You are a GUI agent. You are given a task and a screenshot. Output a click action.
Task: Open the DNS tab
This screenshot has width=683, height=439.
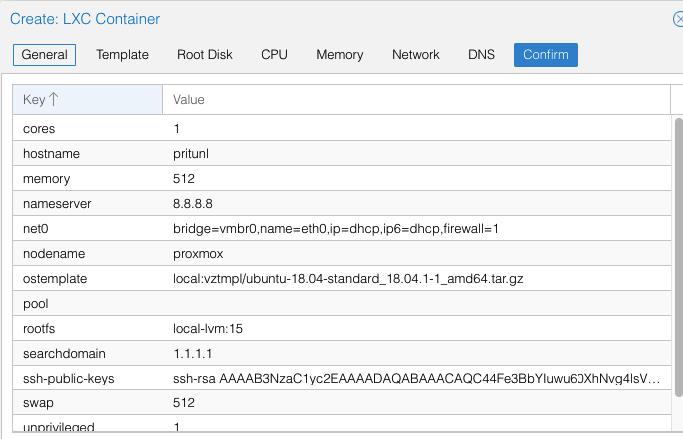481,55
